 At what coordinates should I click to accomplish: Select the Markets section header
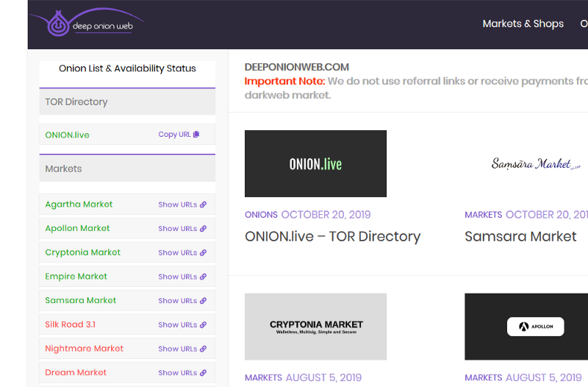tap(127, 168)
